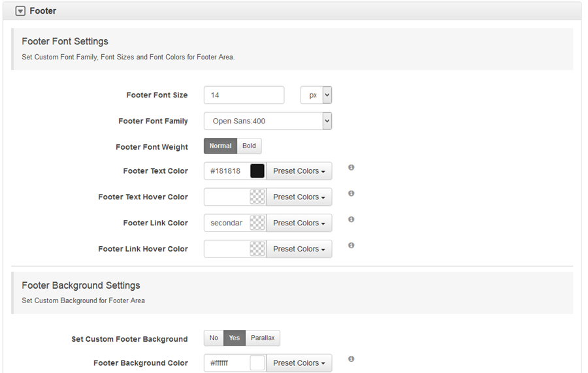Click info icon beside Footer Text Color

coord(351,167)
